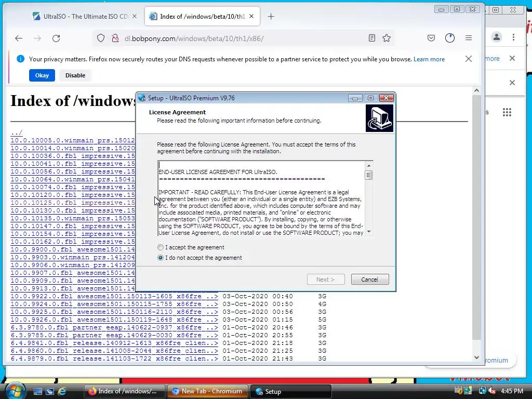Open the 6.4.9841.0.fbl_release link

click(114, 343)
